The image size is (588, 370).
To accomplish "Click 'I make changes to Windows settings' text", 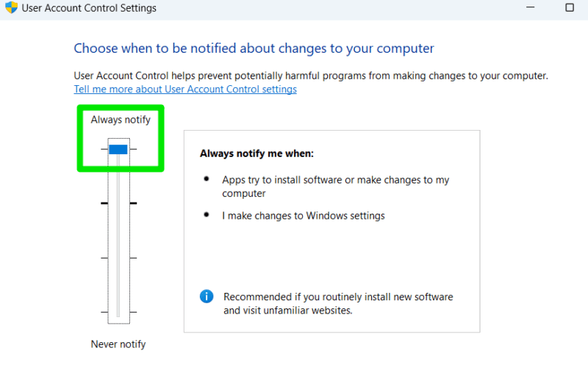I will coord(304,216).
